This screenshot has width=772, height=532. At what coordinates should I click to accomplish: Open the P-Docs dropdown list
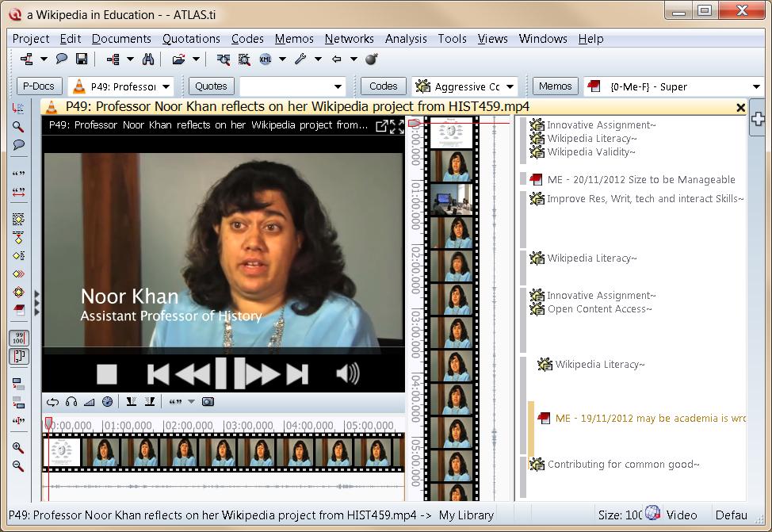tap(166, 86)
